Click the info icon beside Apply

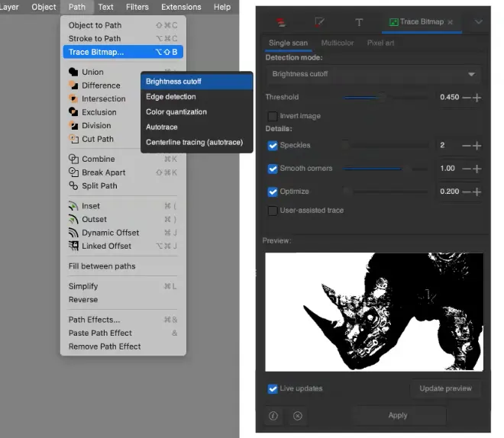[x=273, y=416]
